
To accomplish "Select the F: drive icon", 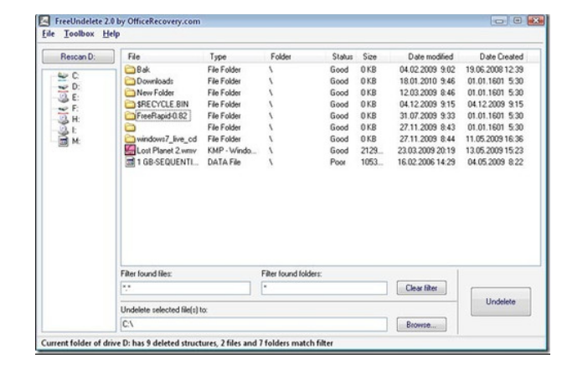I will click(63, 108).
